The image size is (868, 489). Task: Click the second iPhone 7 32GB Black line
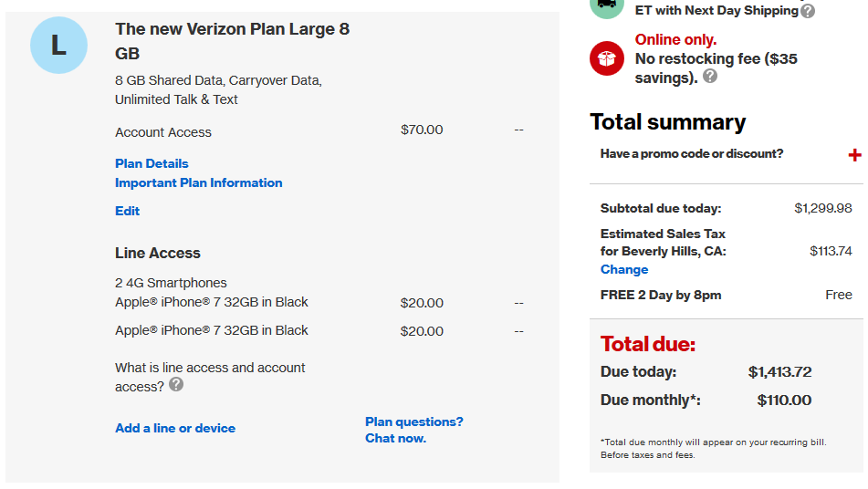point(212,330)
